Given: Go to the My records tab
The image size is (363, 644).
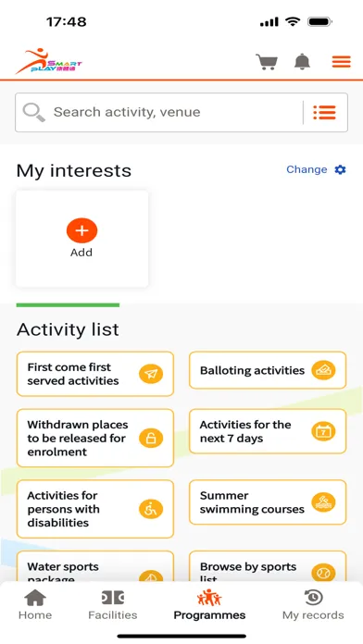Looking at the screenshot, I should coord(313,604).
